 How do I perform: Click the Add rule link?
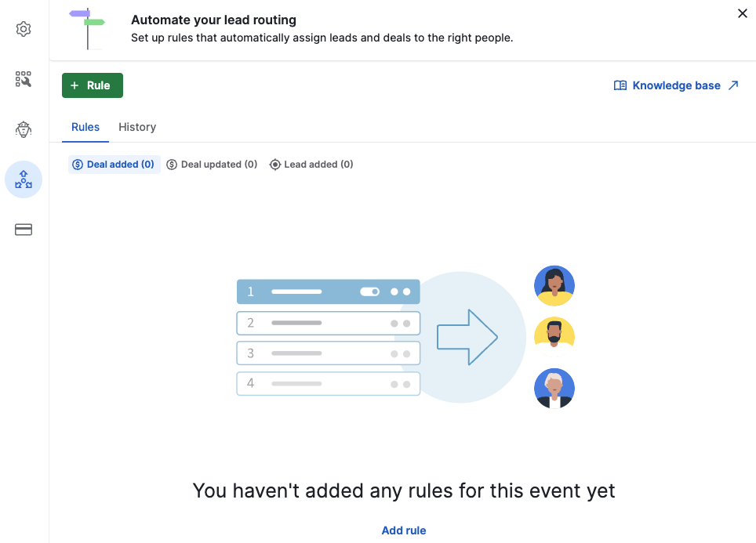404,530
